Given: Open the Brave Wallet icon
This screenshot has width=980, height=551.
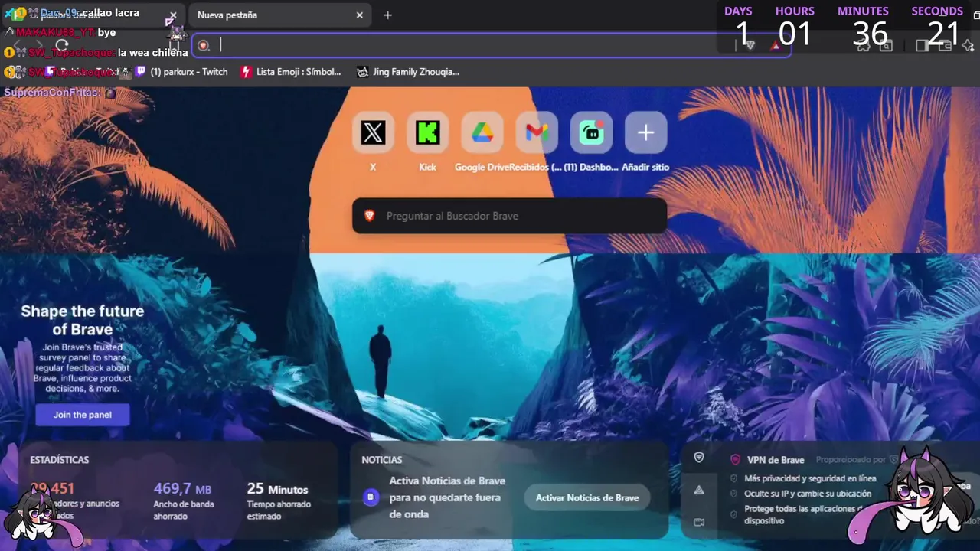Looking at the screenshot, I should [946, 45].
